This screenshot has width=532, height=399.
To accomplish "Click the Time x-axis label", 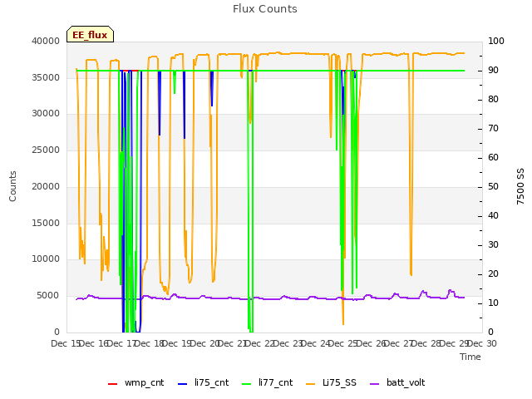I will click(x=470, y=357).
